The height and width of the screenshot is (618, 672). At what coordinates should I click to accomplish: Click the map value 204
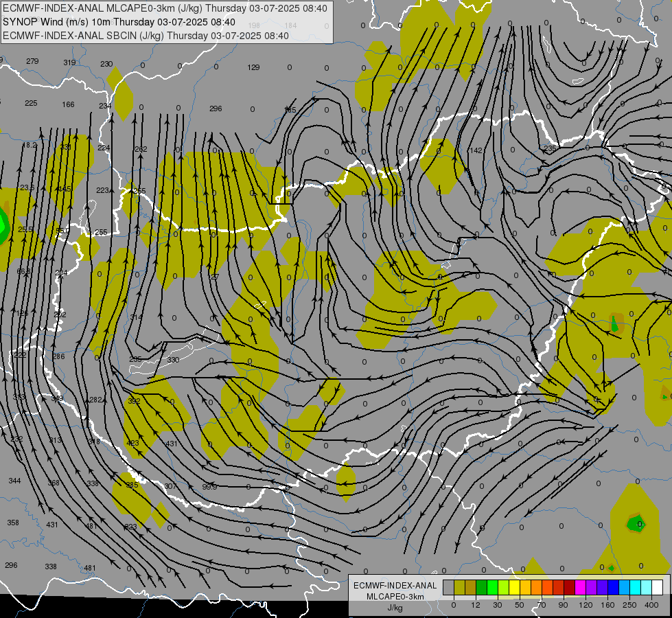click(61, 273)
